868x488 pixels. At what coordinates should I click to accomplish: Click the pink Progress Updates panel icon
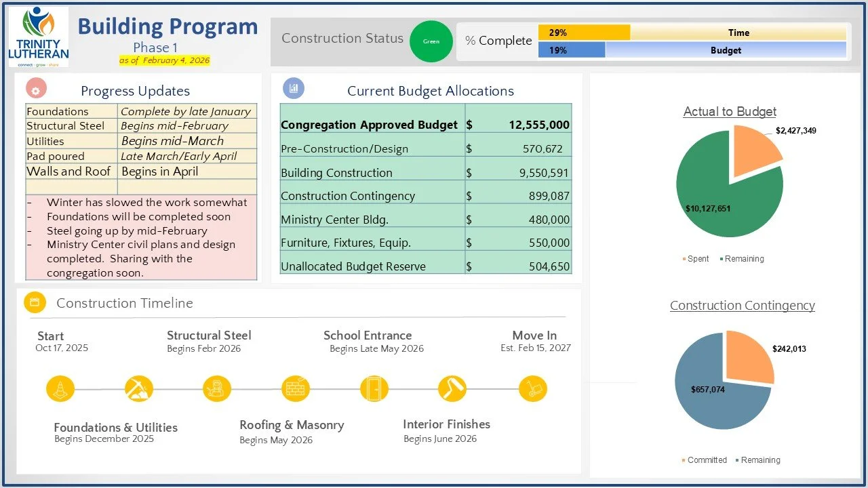click(34, 88)
